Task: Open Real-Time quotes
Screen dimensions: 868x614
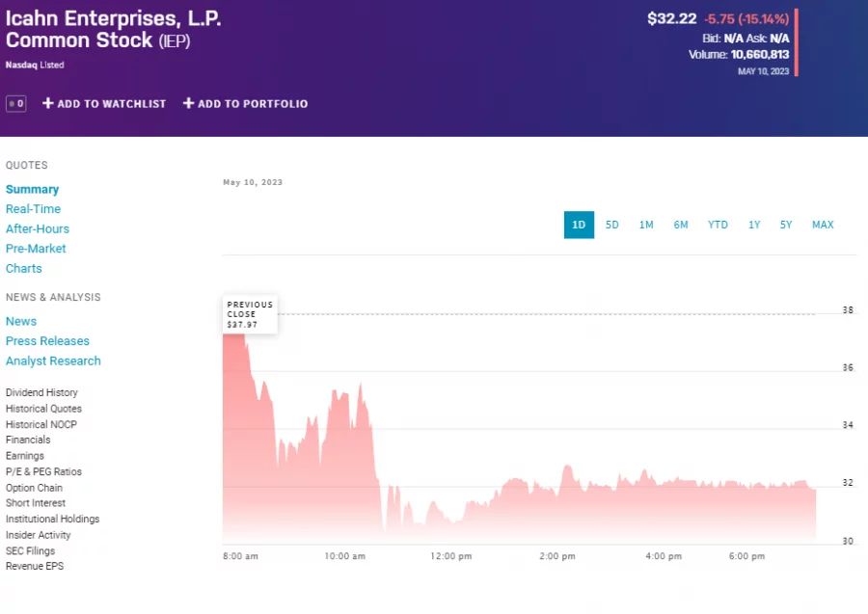Action: (x=33, y=208)
